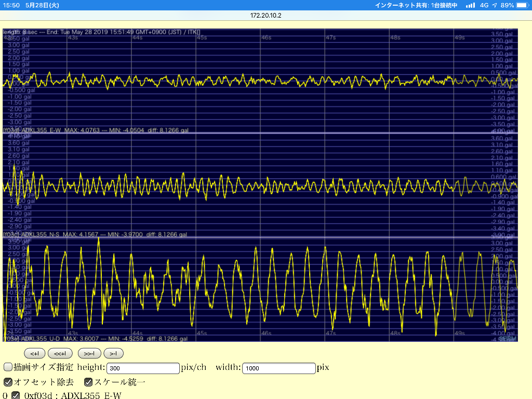Click the 'width:' label text

coord(228,367)
